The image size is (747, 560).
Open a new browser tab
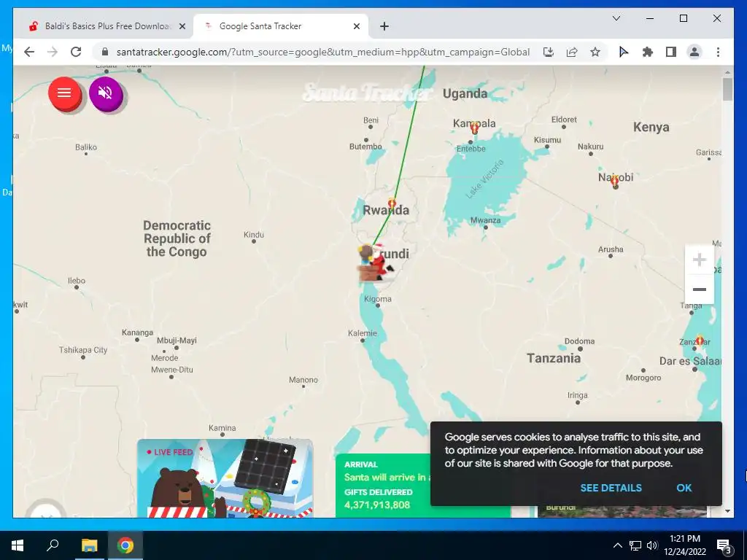[x=384, y=27]
